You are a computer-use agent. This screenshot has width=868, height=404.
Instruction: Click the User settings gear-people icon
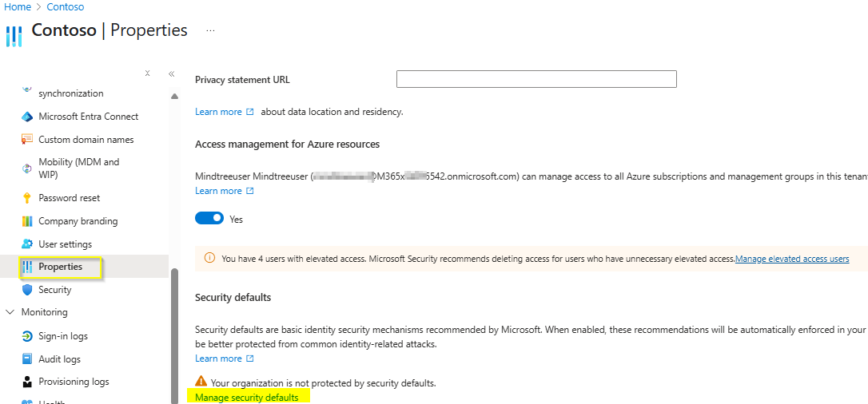27,244
